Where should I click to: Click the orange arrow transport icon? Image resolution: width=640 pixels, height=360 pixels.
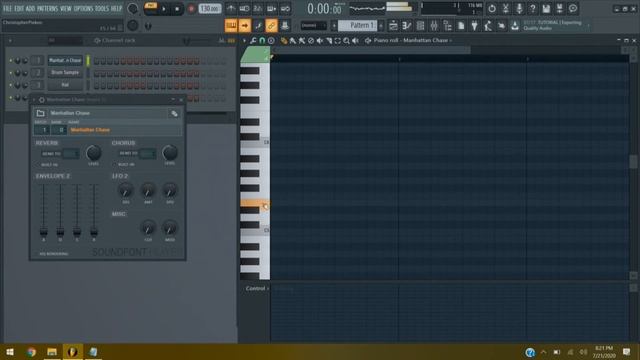244,25
